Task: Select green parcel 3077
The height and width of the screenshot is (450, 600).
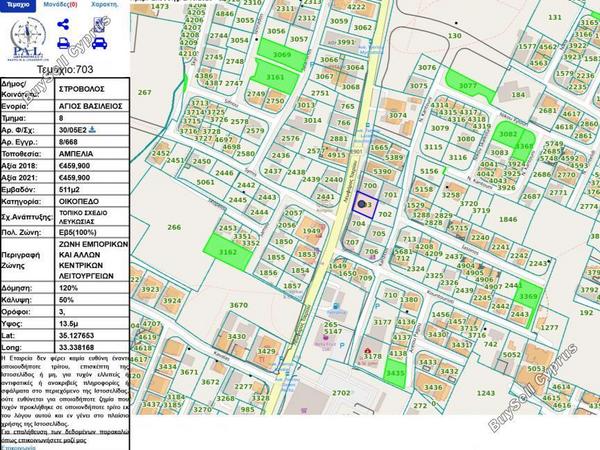Action: click(468, 85)
